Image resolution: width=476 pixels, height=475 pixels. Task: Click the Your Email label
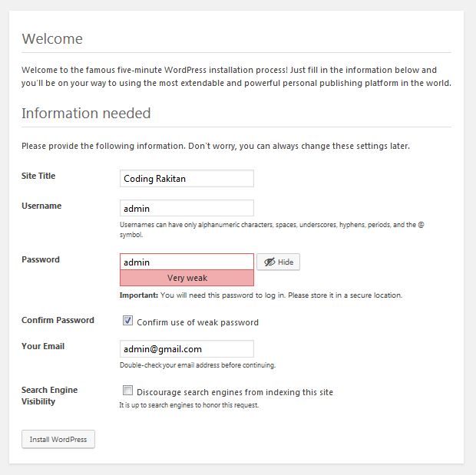43,346
